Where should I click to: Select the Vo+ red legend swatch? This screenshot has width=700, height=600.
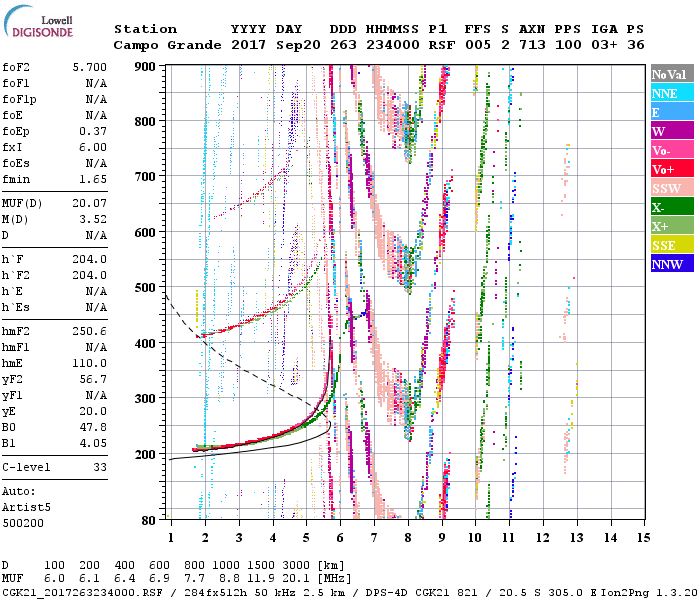tap(672, 169)
